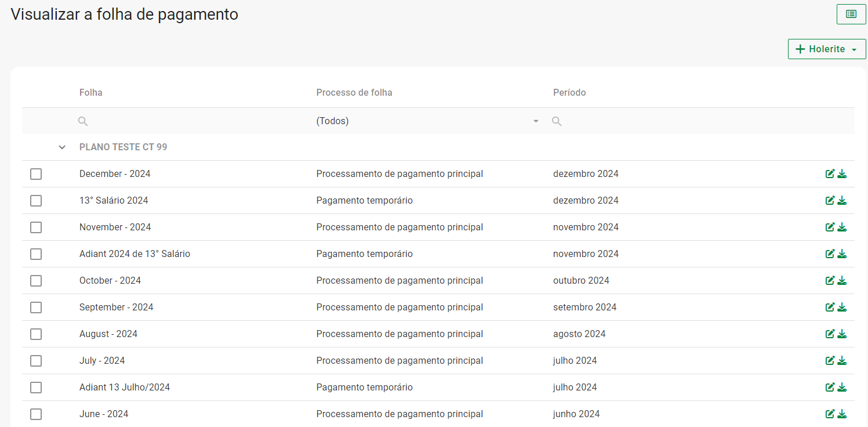Download Adiant 2024 de 13° Salário payroll
This screenshot has height=427, width=868.
842,254
